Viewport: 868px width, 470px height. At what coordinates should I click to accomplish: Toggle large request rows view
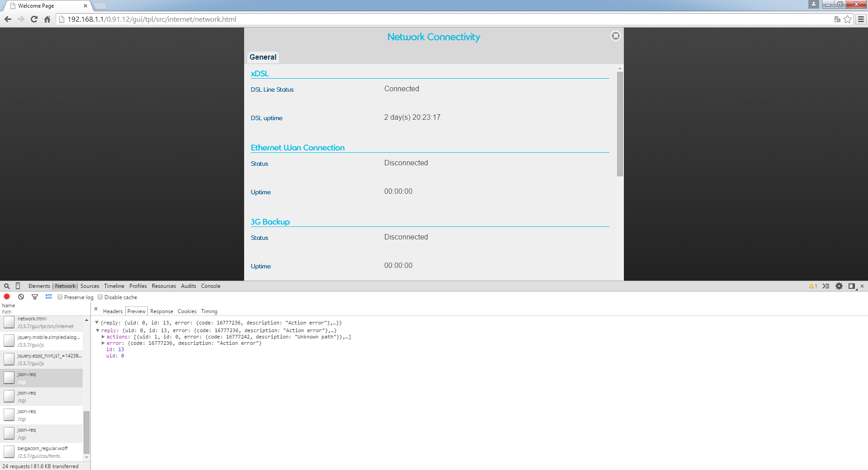coord(49,297)
